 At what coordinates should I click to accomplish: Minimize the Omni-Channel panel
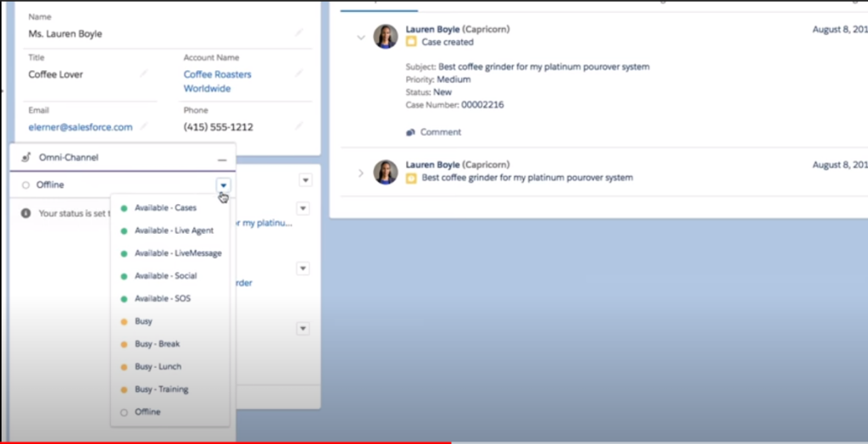[x=222, y=158]
